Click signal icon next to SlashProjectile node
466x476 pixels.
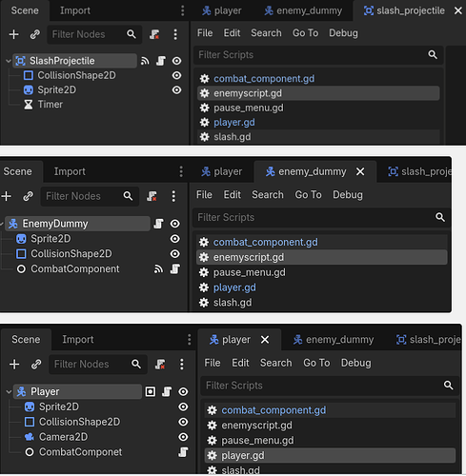coord(145,61)
